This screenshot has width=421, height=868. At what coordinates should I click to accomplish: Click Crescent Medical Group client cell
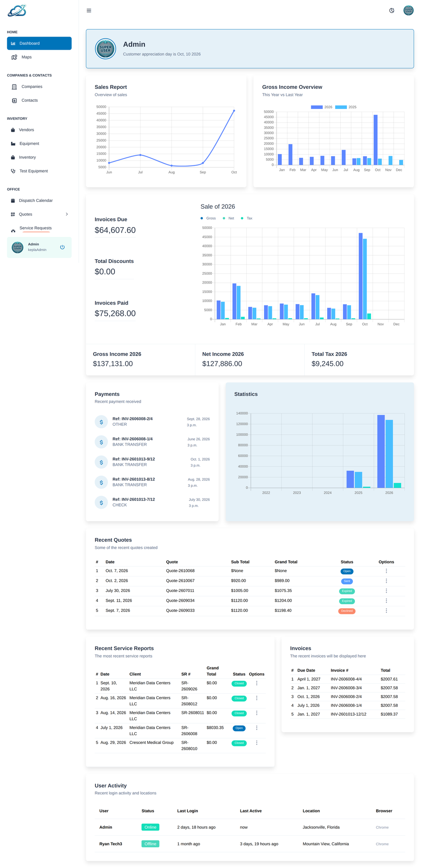click(x=152, y=743)
